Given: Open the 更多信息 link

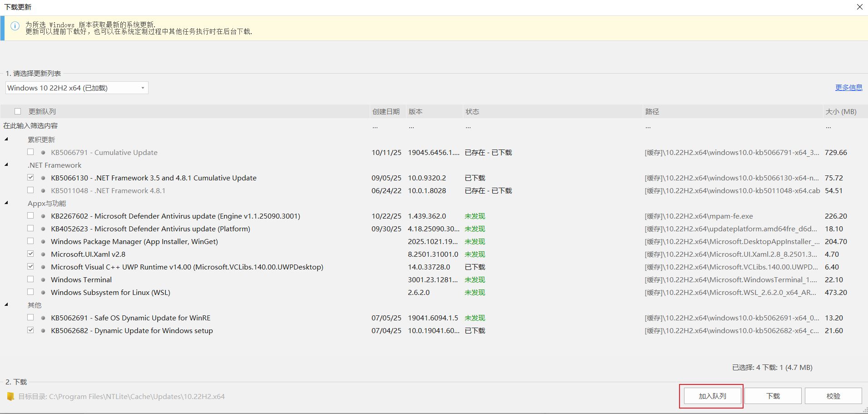Looking at the screenshot, I should tap(848, 88).
